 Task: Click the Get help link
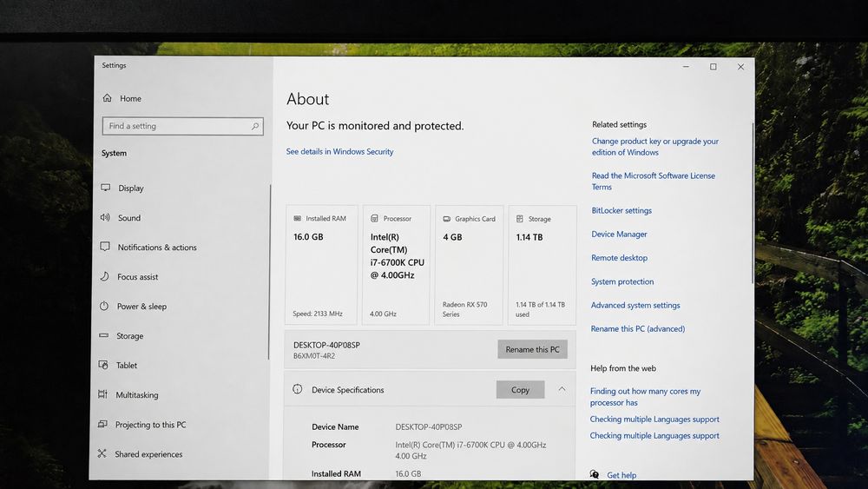pos(621,474)
